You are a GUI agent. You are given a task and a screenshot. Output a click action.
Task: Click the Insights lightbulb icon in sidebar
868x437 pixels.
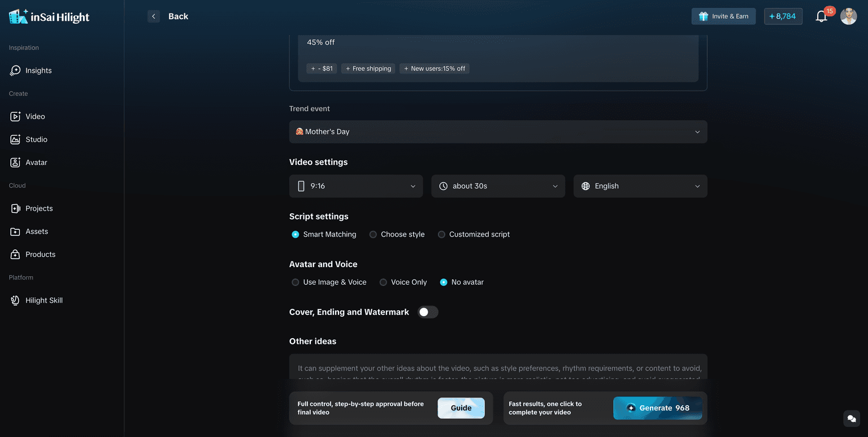pos(15,71)
